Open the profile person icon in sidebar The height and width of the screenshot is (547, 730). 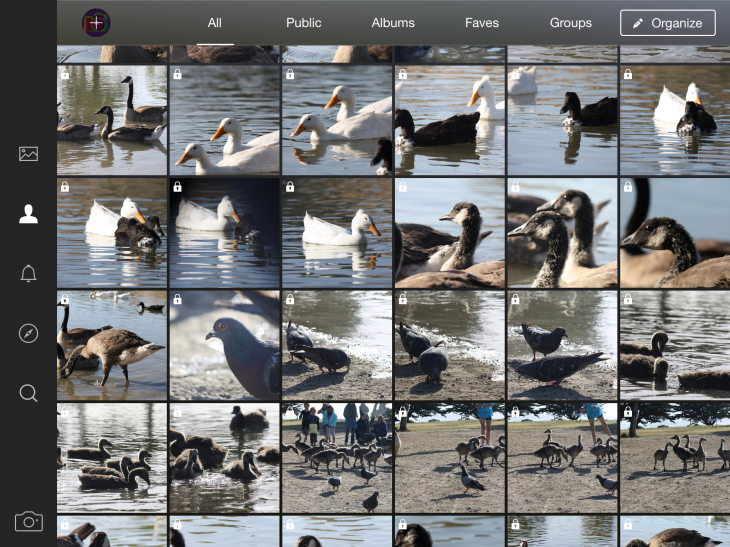point(28,214)
